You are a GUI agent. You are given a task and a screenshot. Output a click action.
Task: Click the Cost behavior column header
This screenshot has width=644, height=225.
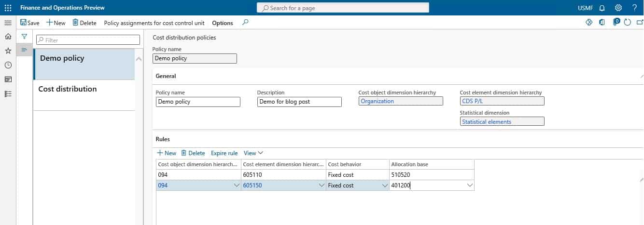[358, 164]
